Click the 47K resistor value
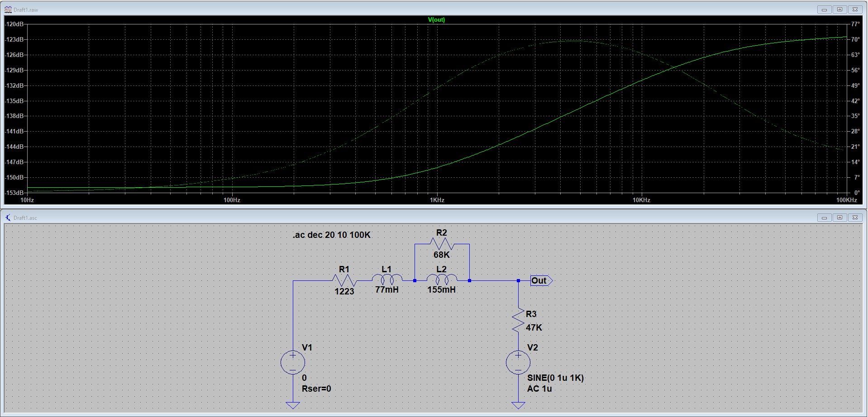 tap(534, 327)
